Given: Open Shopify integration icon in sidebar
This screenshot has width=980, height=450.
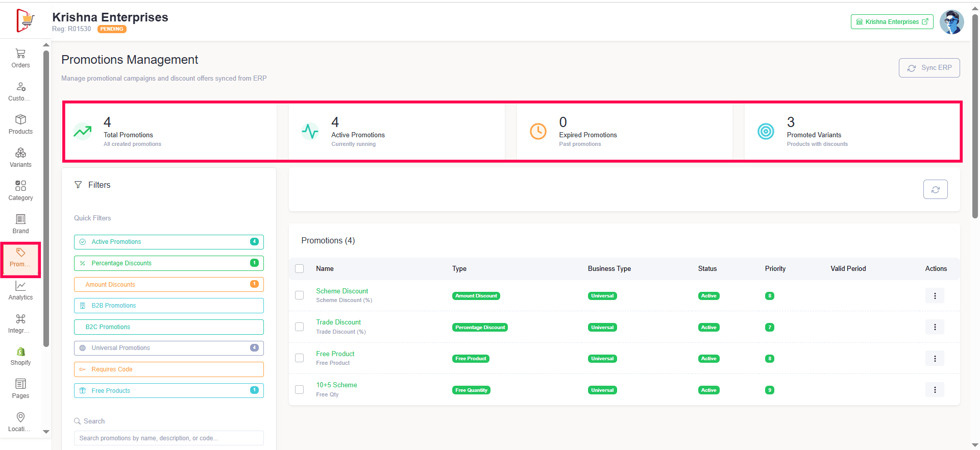Looking at the screenshot, I should pyautogui.click(x=20, y=352).
